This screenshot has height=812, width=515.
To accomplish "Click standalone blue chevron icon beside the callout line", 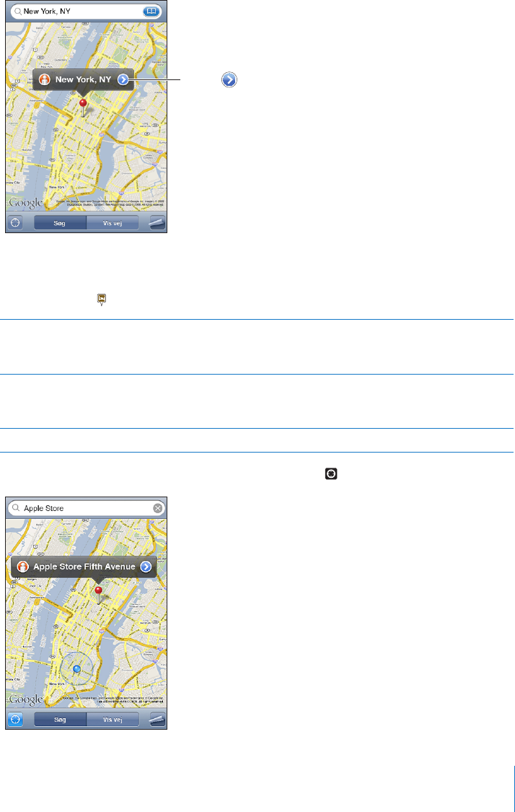I will coord(229,79).
